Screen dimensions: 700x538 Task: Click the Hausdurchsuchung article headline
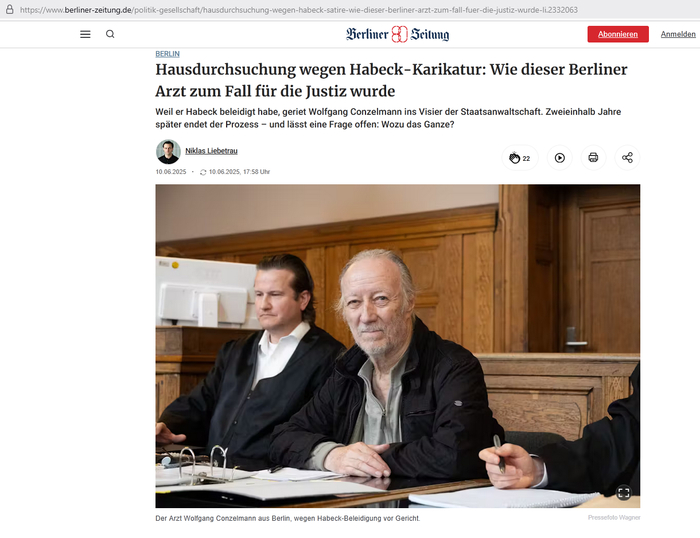(x=391, y=80)
